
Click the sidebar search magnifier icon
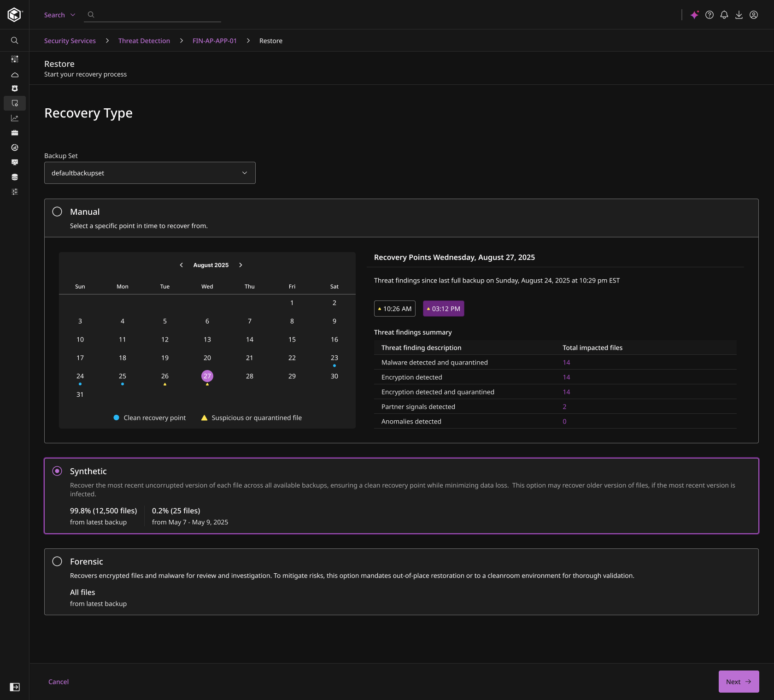[x=15, y=41]
